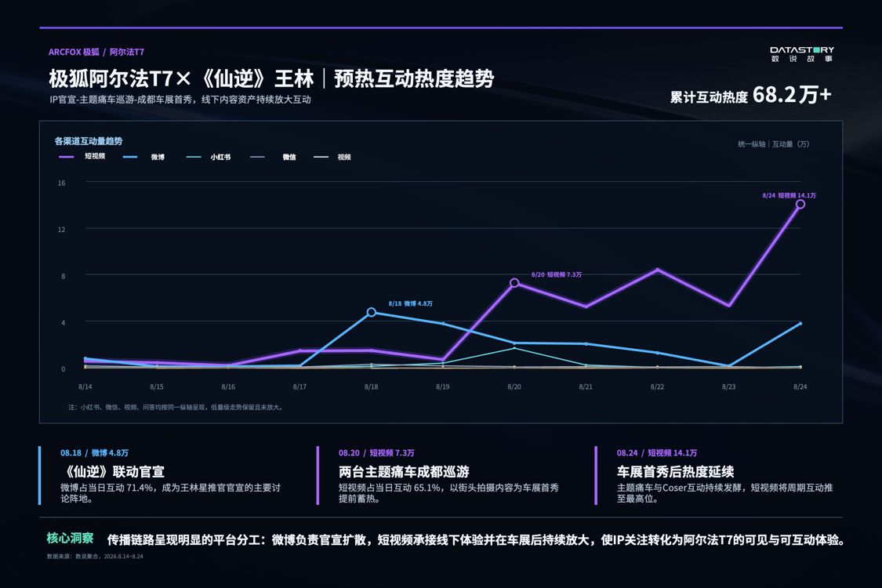Click the description starting '主题痛车与Coser互动'
The image size is (882, 588).
[x=724, y=493]
